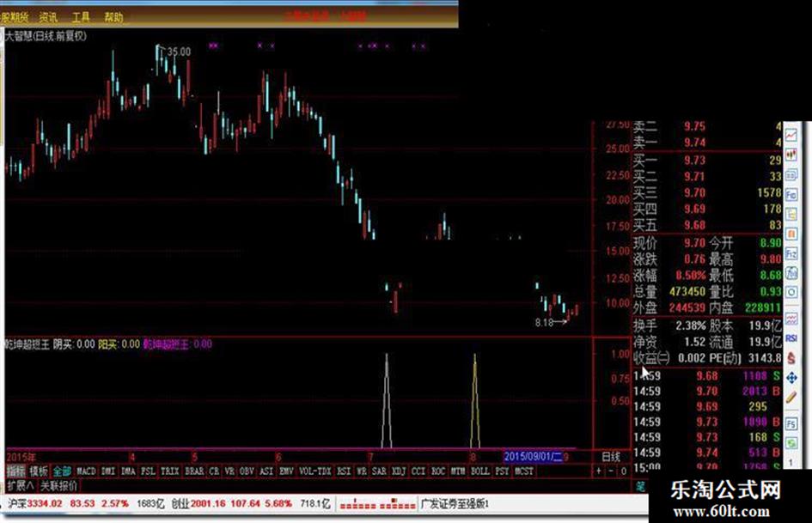Click the third sidebar icon below candlestick
This screenshot has height=523, width=812.
point(791,175)
